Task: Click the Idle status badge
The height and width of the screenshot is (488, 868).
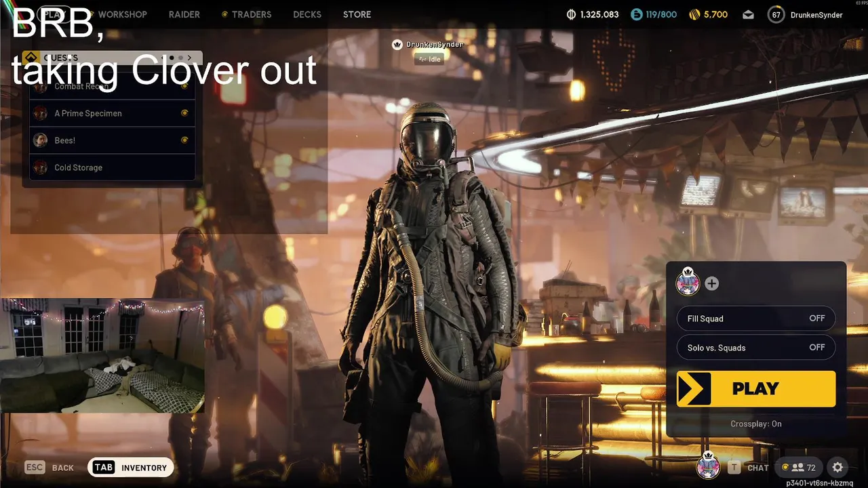Action: (x=430, y=59)
